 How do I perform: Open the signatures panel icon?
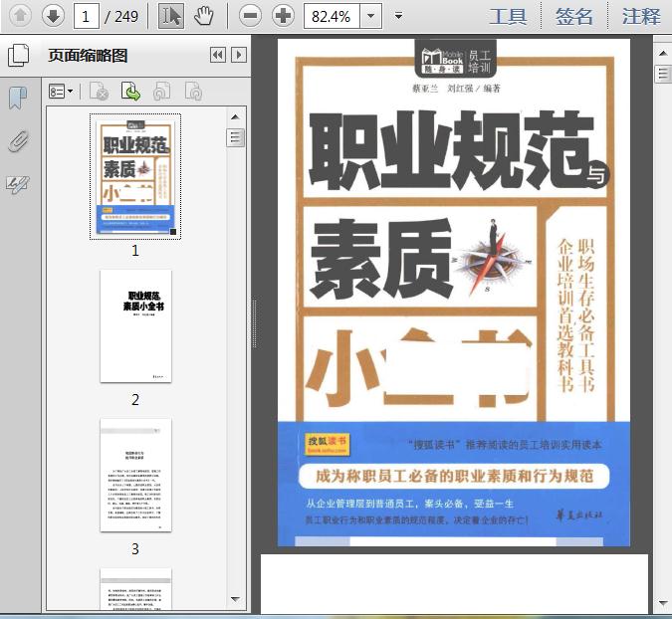pyautogui.click(x=18, y=184)
